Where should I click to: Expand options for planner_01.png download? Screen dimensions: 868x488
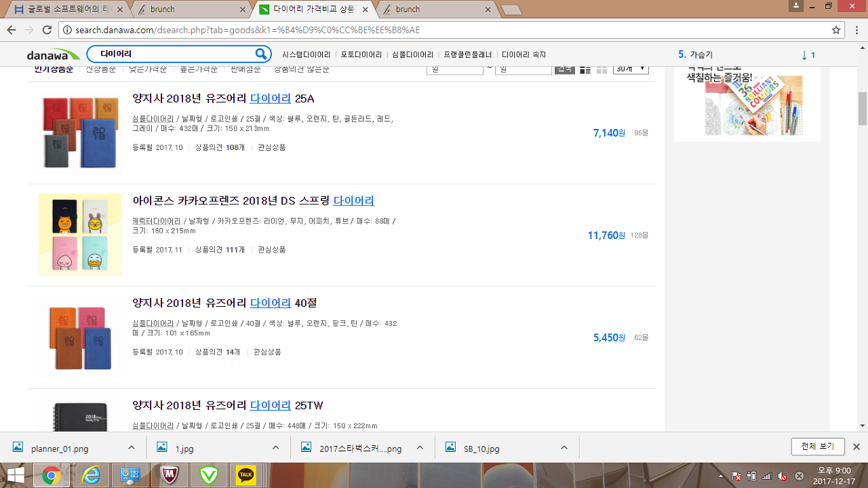(132, 448)
